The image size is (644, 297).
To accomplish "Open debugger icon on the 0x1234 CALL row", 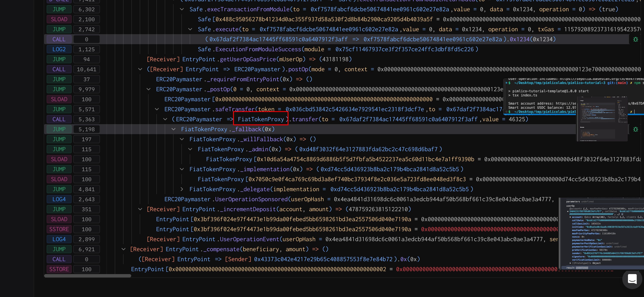I will coord(635,39).
